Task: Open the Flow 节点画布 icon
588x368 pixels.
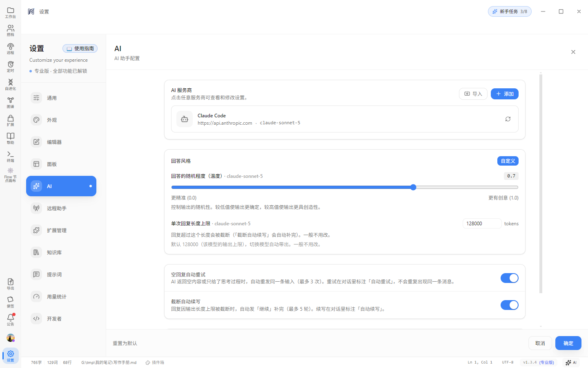Action: [x=11, y=175]
